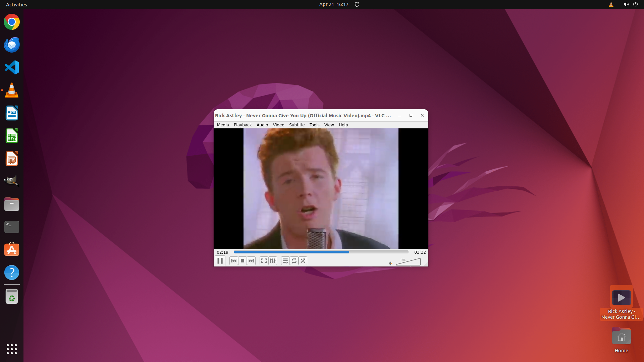644x362 pixels.
Task: Toggle loop repeat mode
Action: (x=294, y=261)
